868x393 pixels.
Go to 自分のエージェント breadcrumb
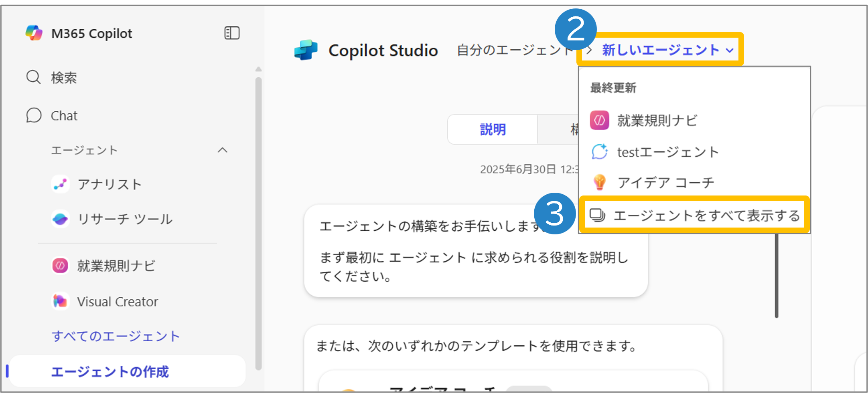(x=515, y=50)
